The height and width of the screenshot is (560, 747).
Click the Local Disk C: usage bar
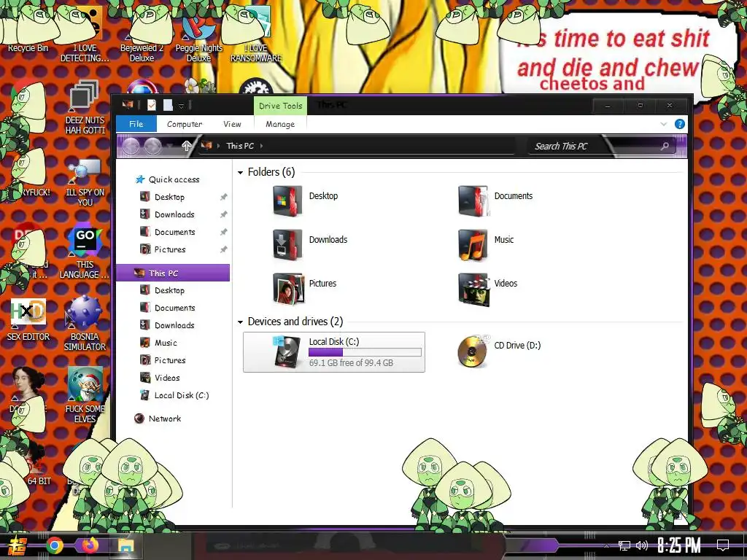(365, 352)
